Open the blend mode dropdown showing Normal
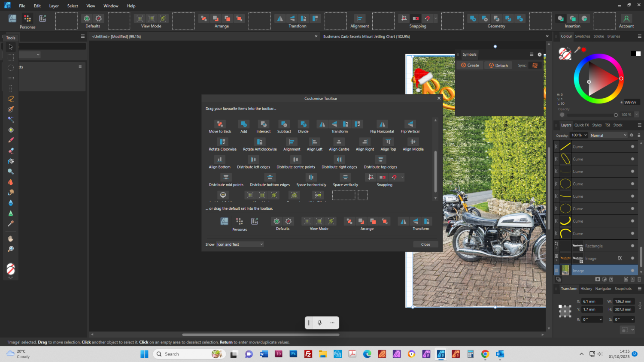The height and width of the screenshot is (362, 644). 608,135
